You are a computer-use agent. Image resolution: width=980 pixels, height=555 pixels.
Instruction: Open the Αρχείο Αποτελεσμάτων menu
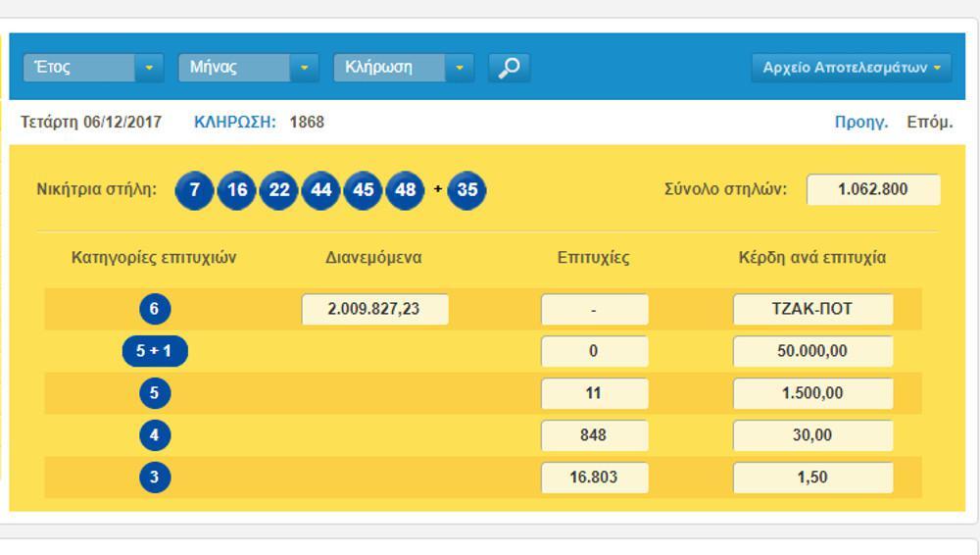tap(851, 68)
